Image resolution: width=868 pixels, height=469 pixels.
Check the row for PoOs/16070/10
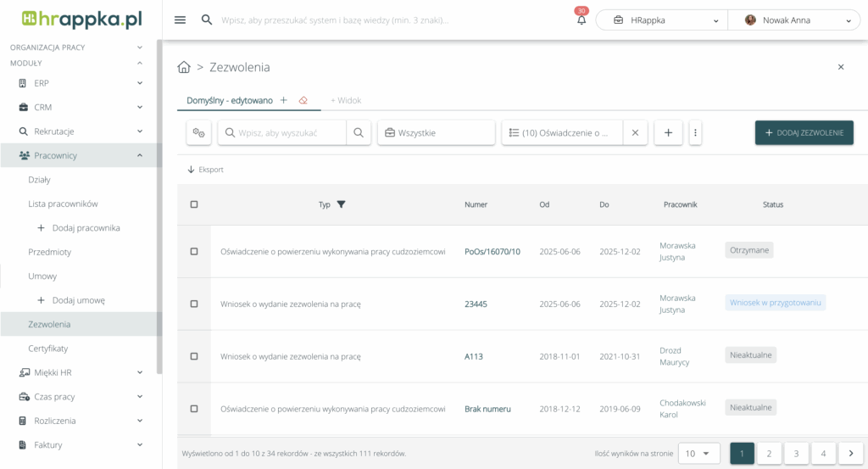click(194, 251)
